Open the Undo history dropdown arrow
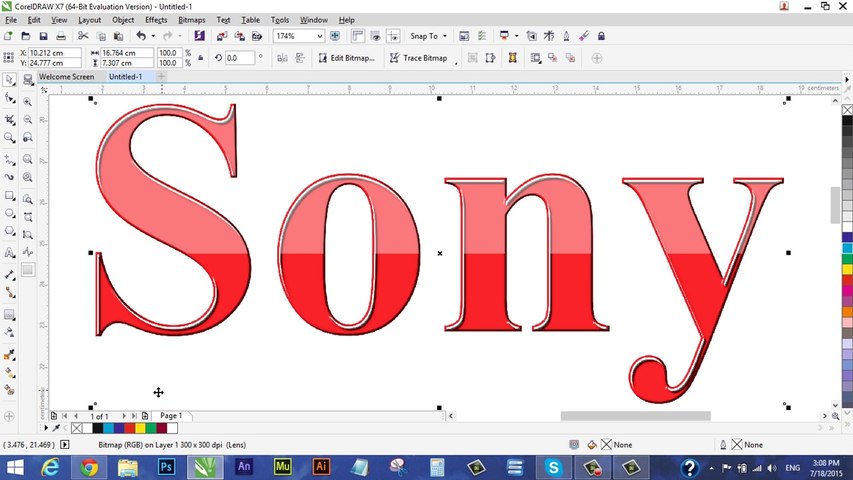853x480 pixels. (x=153, y=36)
